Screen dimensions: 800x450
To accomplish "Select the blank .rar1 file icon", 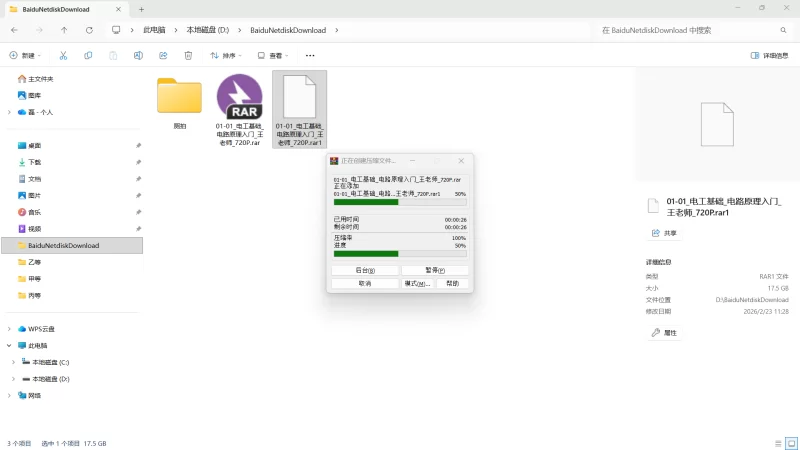I will point(299,96).
